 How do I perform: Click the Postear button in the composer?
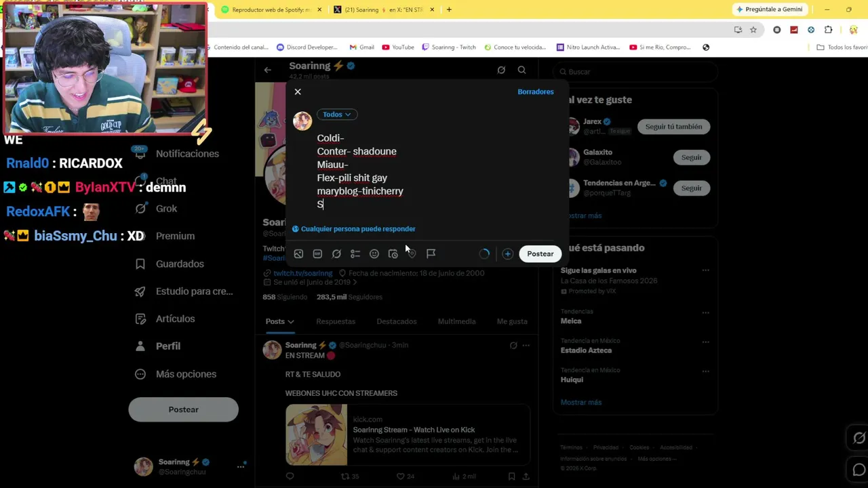pyautogui.click(x=540, y=253)
